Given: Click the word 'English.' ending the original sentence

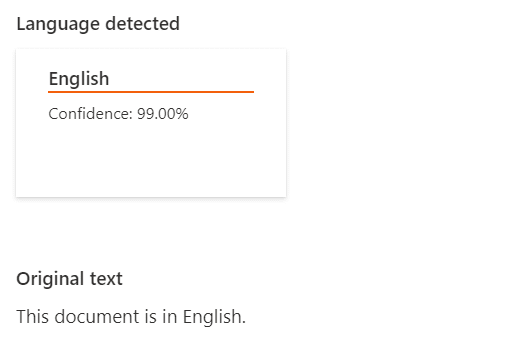Looking at the screenshot, I should [214, 317].
